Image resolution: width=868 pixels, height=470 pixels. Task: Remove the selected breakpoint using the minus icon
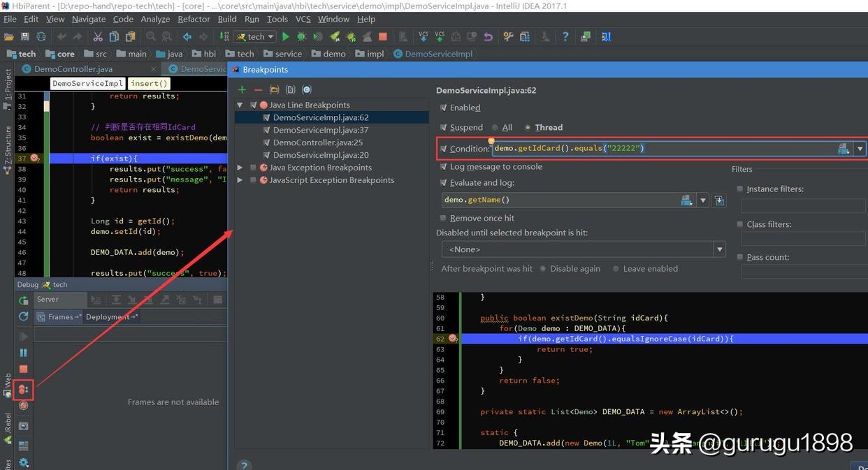pos(257,89)
